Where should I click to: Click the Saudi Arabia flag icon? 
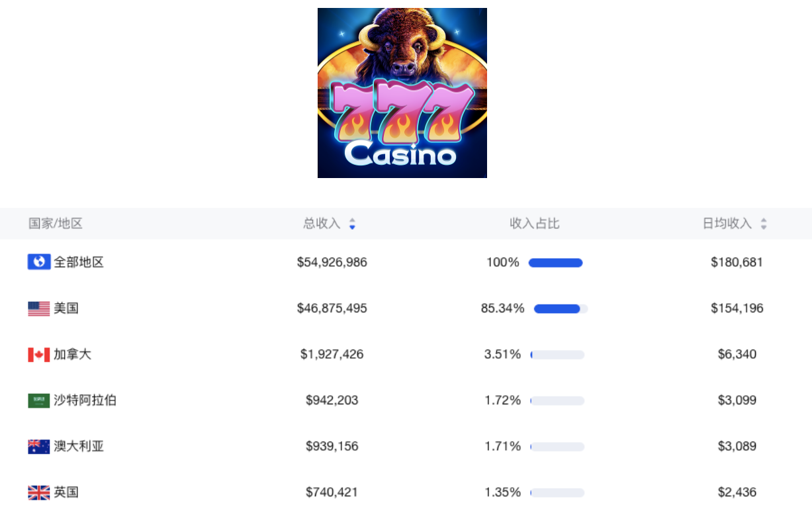pyautogui.click(x=39, y=400)
